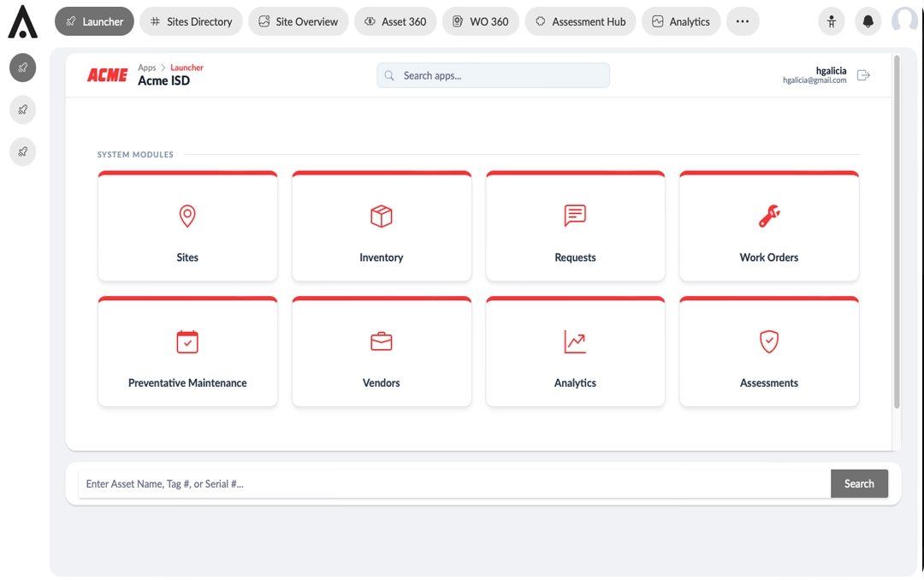Click the Launcher breadcrumb link
This screenshot has height=580, width=924.
187,67
